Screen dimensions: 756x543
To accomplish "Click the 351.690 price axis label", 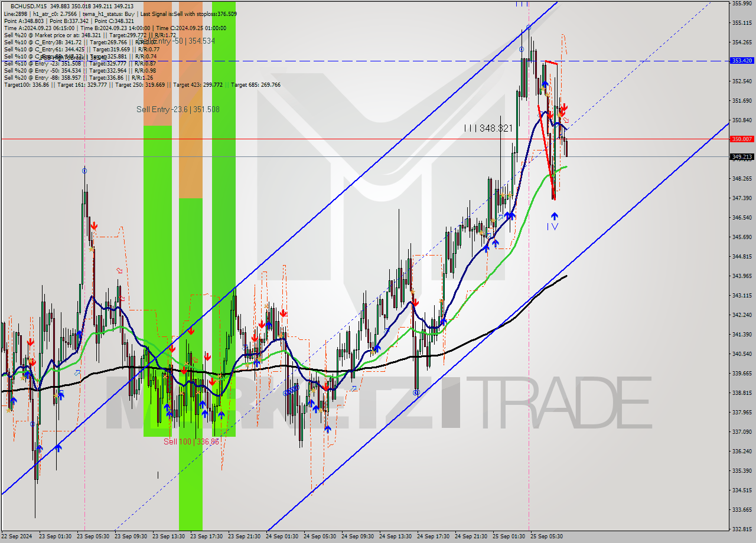I will 742,101.
